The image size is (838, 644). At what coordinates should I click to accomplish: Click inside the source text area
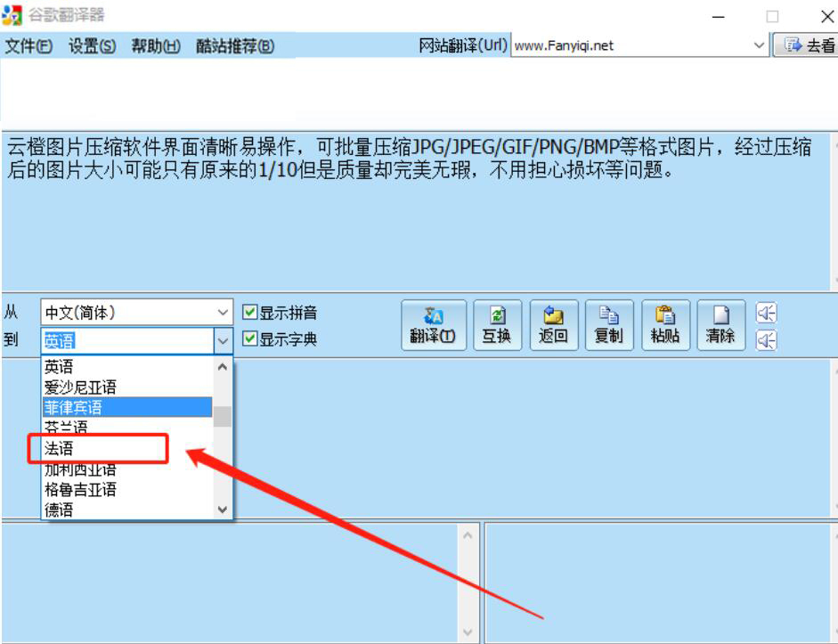[417, 211]
